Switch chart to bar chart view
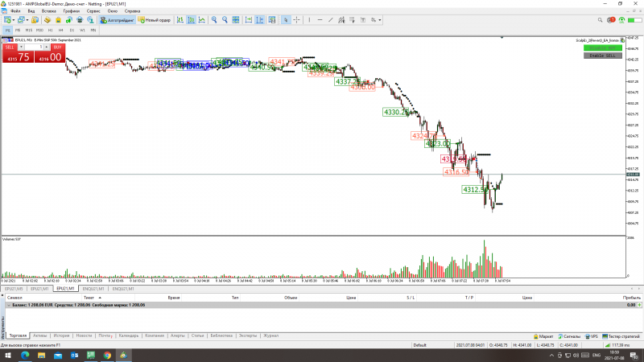This screenshot has width=644, height=362. point(180,19)
